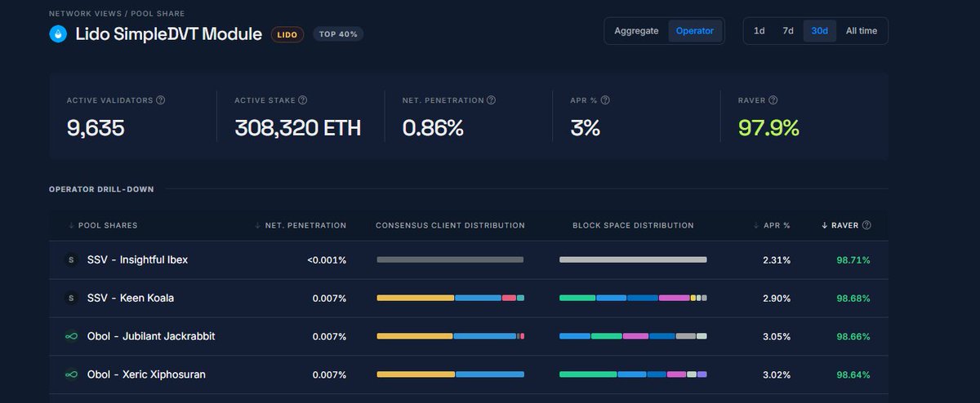Click the 2.90% APR value
This screenshot has height=403, width=980.
pyautogui.click(x=777, y=299)
